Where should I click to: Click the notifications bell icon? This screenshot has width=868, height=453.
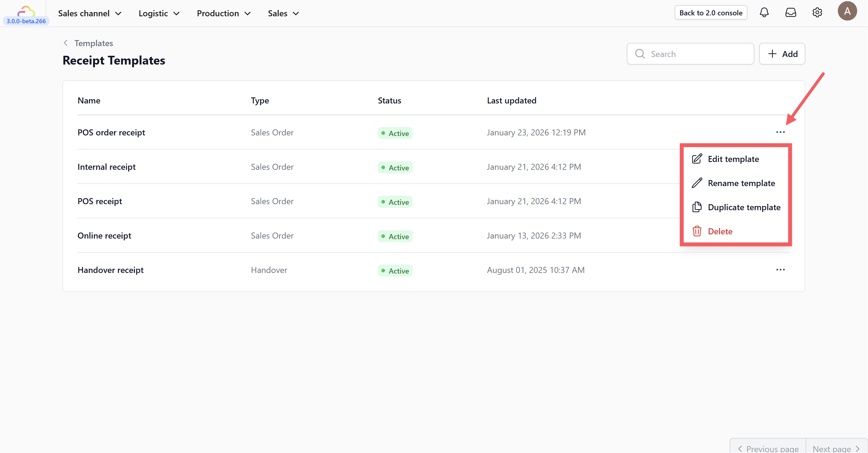pos(764,13)
